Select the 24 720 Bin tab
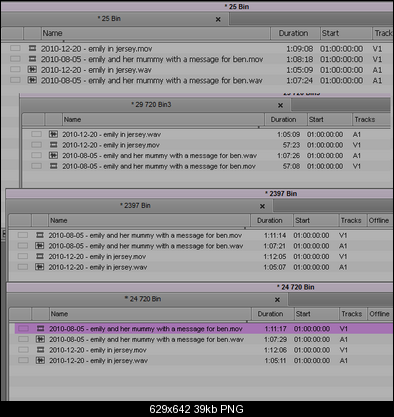 pyautogui.click(x=148, y=299)
